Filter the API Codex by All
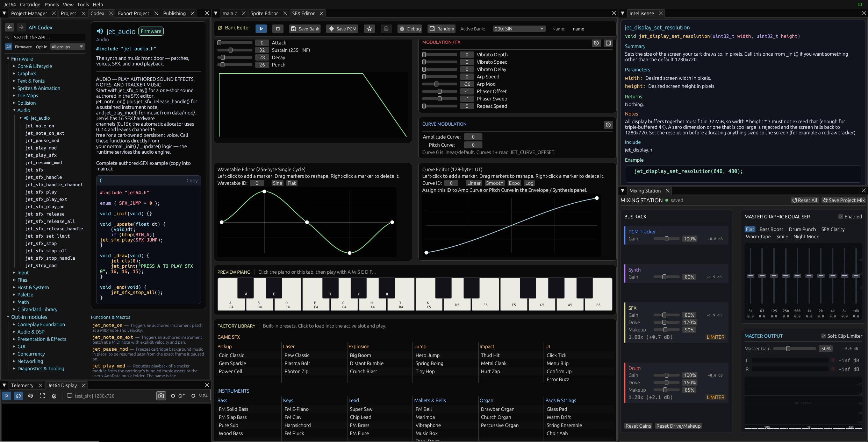 point(9,47)
